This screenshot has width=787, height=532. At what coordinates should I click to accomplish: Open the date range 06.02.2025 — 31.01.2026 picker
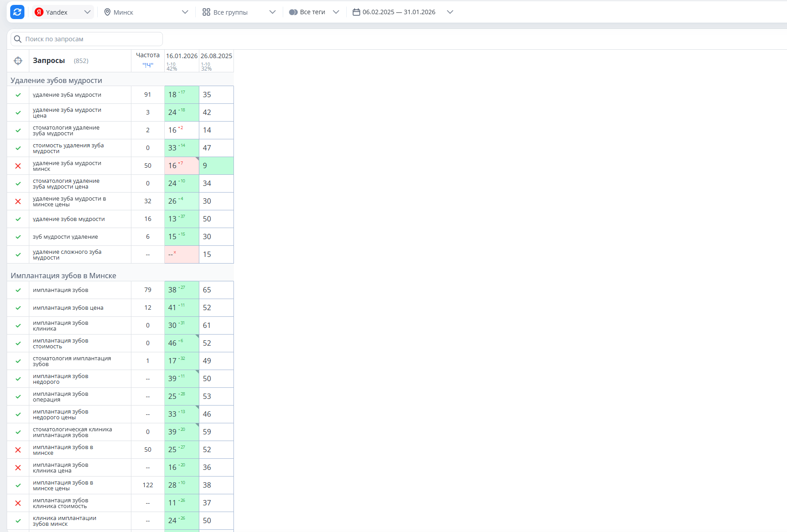point(403,12)
